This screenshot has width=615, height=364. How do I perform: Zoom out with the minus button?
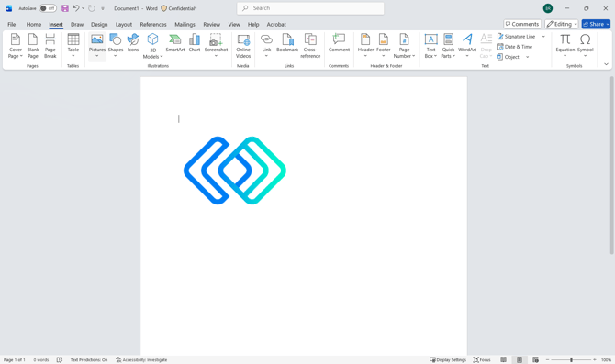(x=548, y=359)
